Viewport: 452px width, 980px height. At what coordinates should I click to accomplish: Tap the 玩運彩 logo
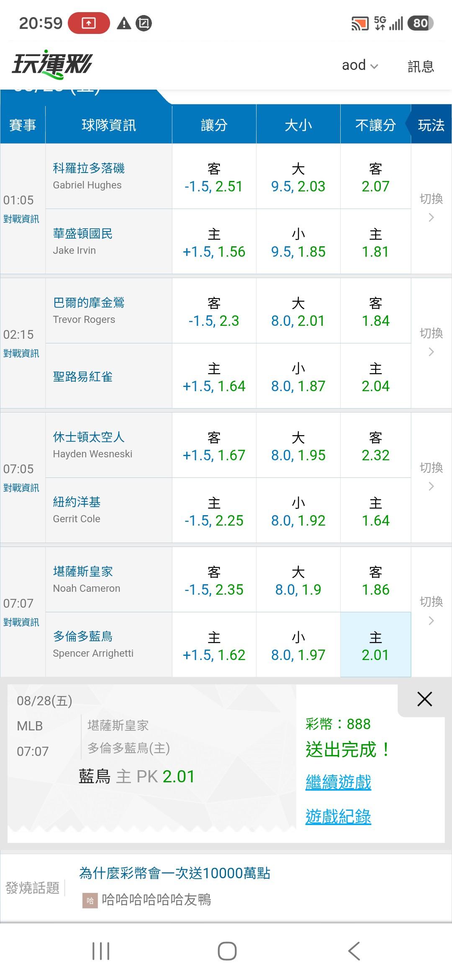52,65
